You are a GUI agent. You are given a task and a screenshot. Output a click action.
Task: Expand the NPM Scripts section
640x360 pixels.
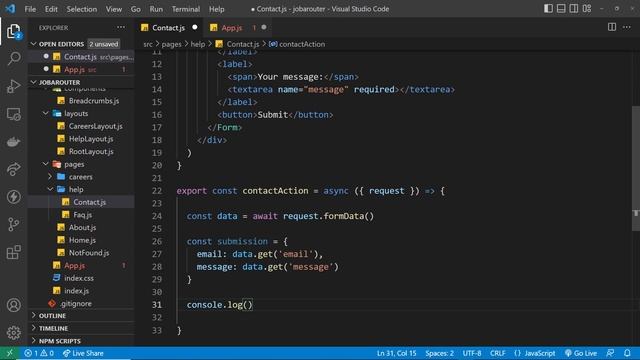(x=60, y=341)
